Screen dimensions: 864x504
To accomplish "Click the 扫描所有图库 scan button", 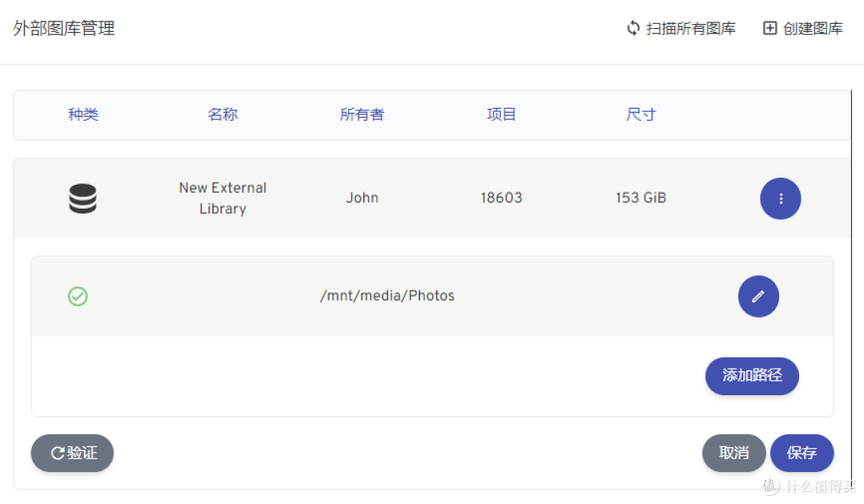I will pyautogui.click(x=681, y=29).
